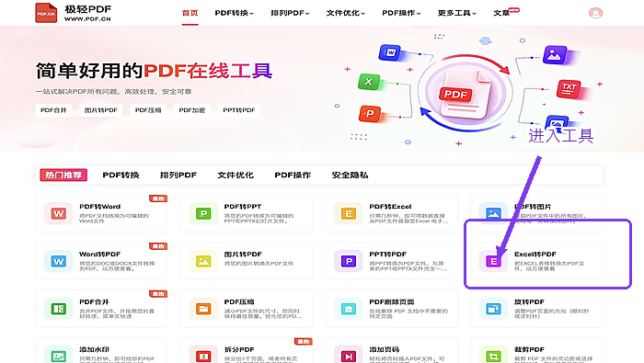644x363 pixels.
Task: Switch to the PDF转换 category tab
Action: [x=121, y=176]
